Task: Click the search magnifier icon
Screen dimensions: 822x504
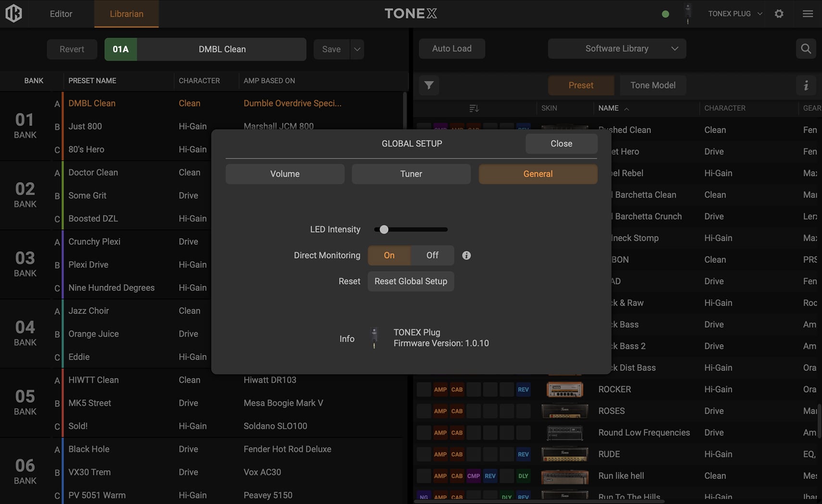Action: click(806, 49)
